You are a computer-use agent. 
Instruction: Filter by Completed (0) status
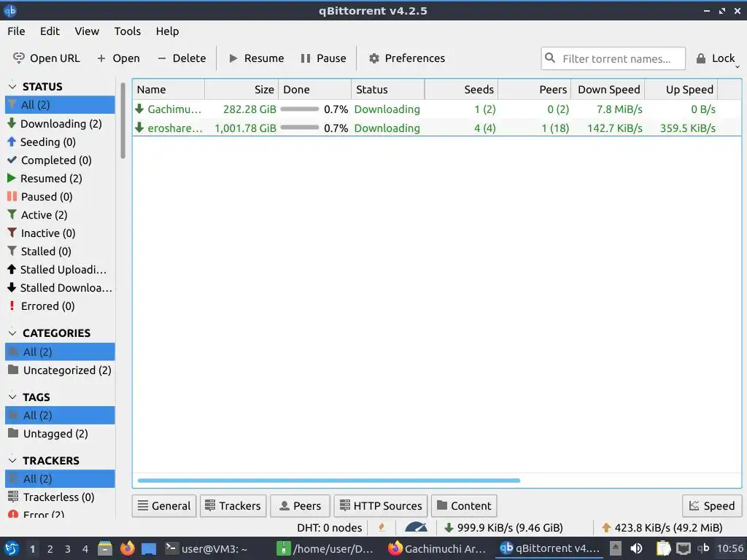pyautogui.click(x=60, y=160)
